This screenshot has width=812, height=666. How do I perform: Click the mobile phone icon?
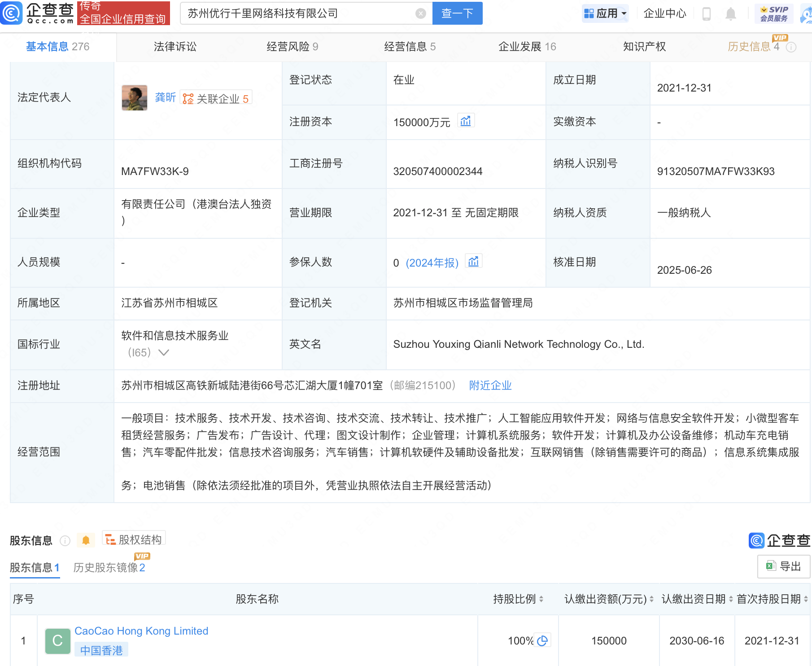(x=707, y=14)
